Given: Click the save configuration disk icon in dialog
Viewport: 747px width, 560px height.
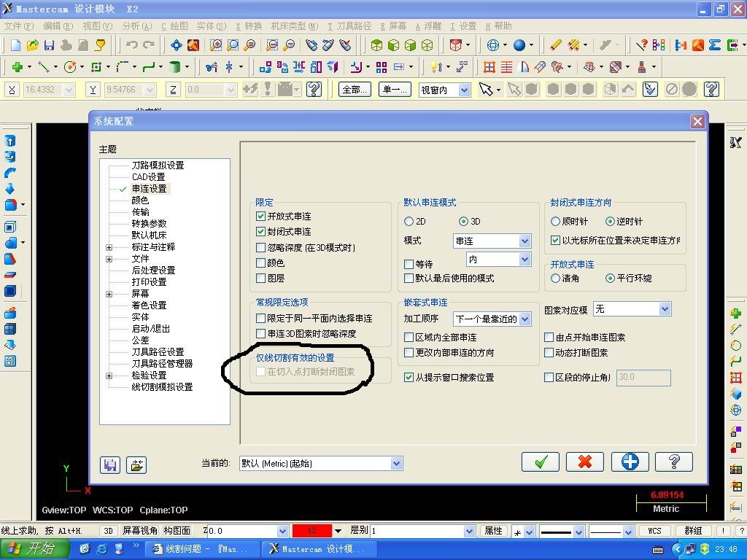Looking at the screenshot, I should pos(110,464).
